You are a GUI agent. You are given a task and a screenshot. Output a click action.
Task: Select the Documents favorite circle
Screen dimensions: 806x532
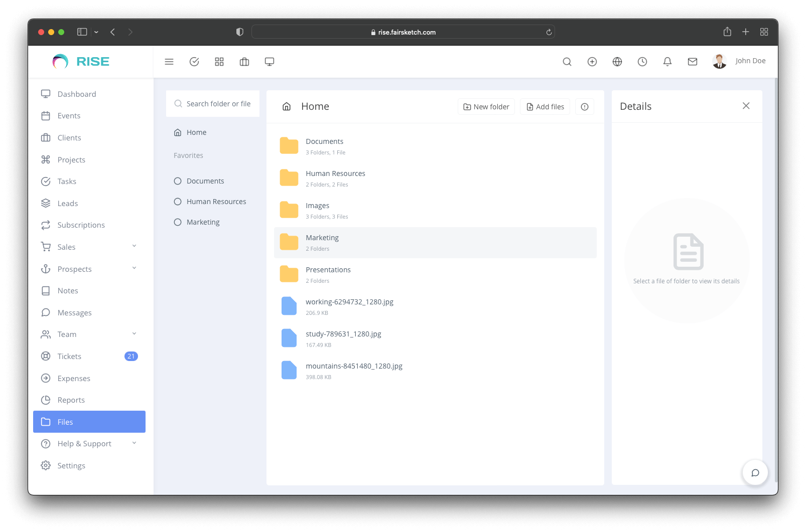point(178,181)
